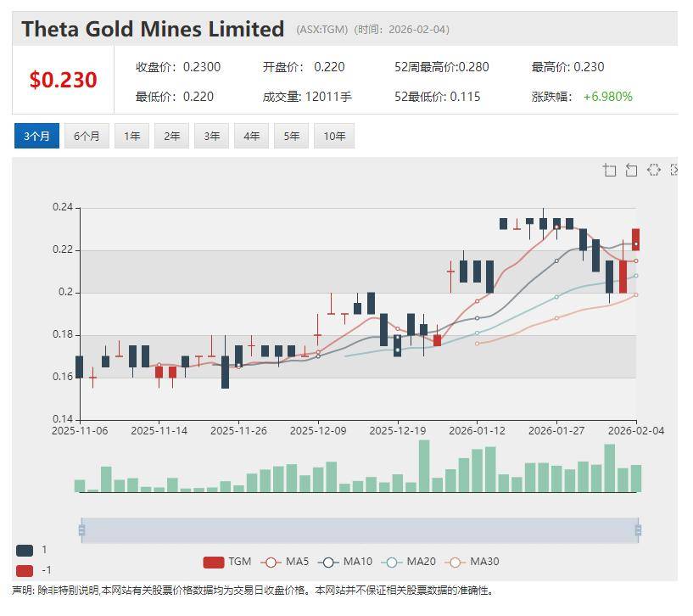Choose the 5年 period button
This screenshot has height=616, width=693.
[291, 136]
